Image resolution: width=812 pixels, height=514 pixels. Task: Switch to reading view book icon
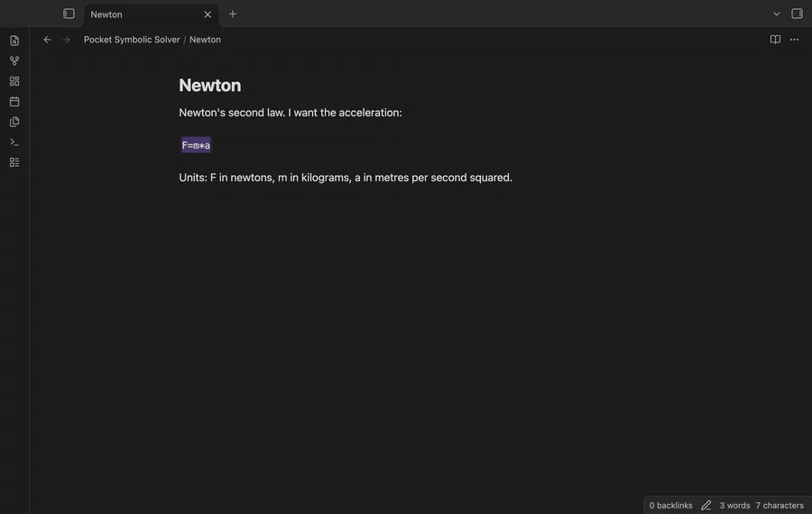[775, 40]
